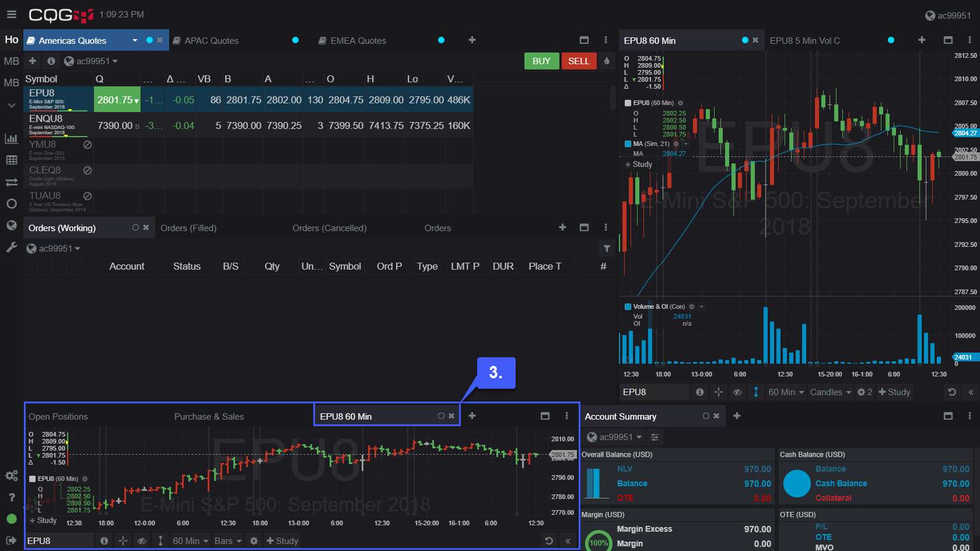Viewport: 980px width, 551px height.
Task: Collapse the top chart toolbar chevrons
Action: click(x=971, y=392)
